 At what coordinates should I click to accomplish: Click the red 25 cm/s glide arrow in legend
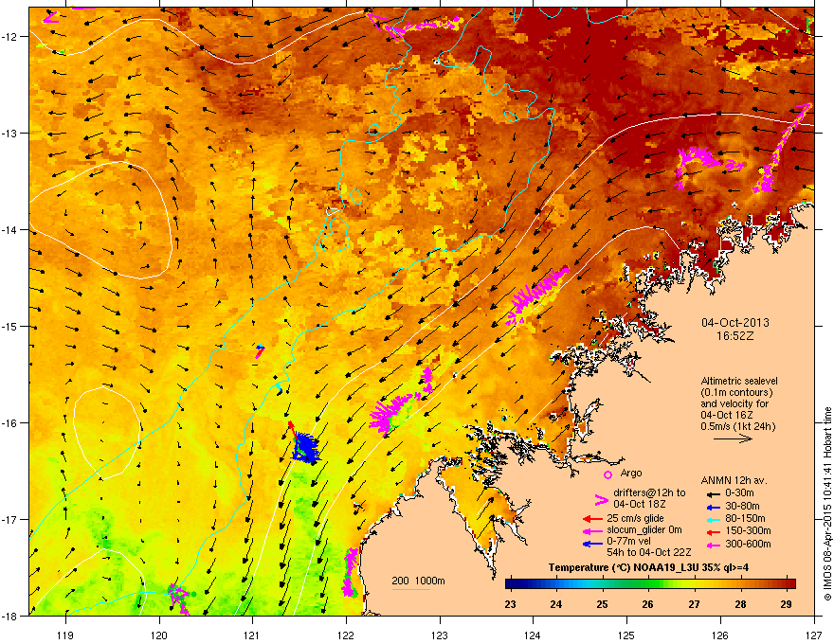592,519
